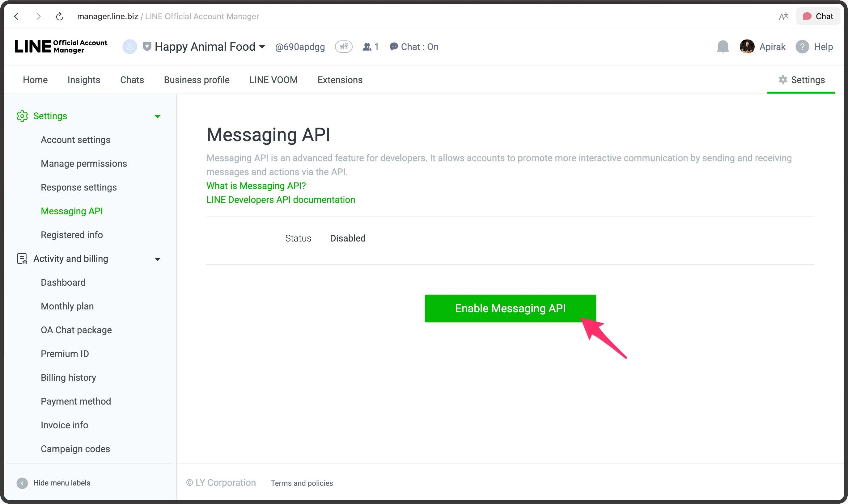Screen dimensions: 848x504
Task: Click the ฟรี plan badge icon
Action: click(343, 47)
